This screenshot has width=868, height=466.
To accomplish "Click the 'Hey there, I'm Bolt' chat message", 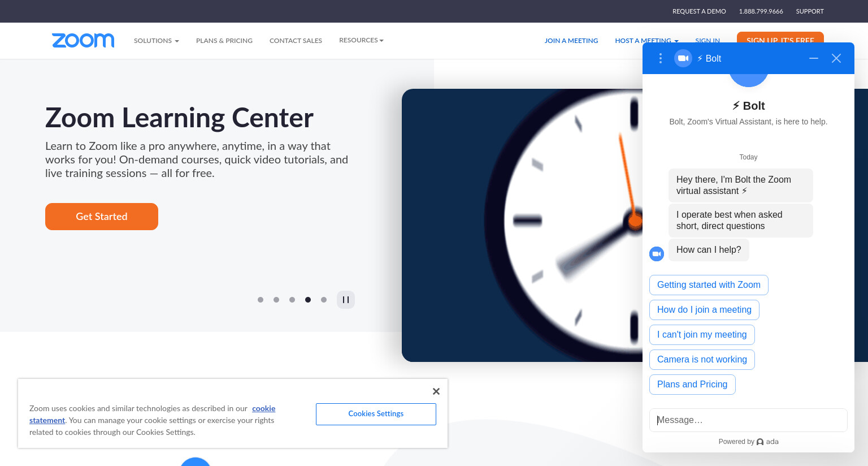I will pos(740,185).
